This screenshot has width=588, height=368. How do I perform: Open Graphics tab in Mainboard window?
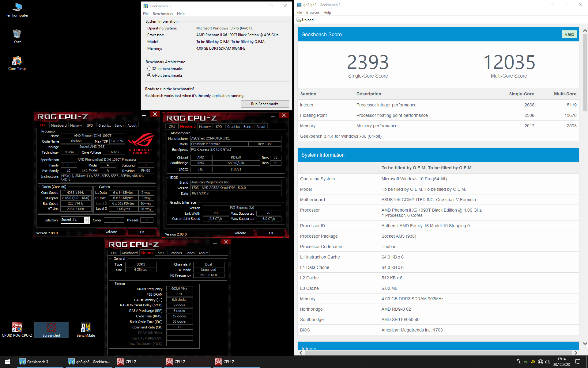point(233,127)
